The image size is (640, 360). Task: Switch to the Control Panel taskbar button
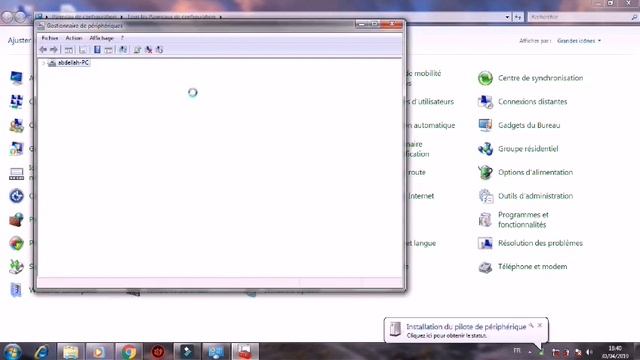216,352
